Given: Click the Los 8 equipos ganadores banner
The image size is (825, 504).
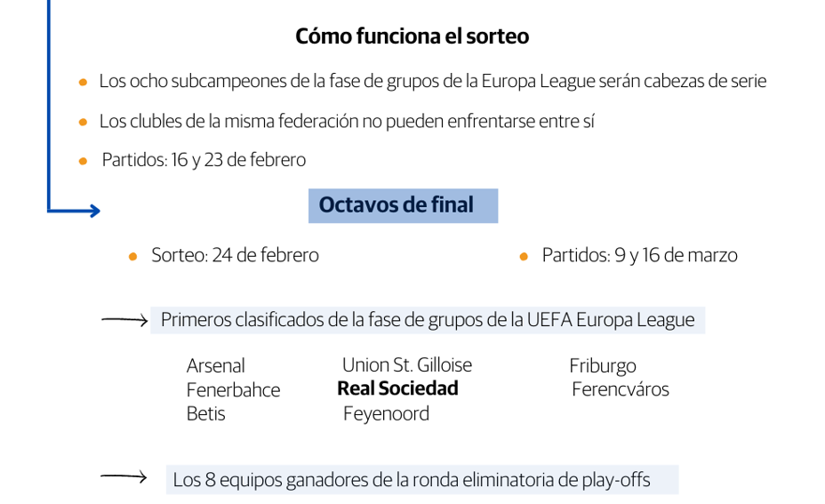Looking at the screenshot, I should [x=421, y=480].
